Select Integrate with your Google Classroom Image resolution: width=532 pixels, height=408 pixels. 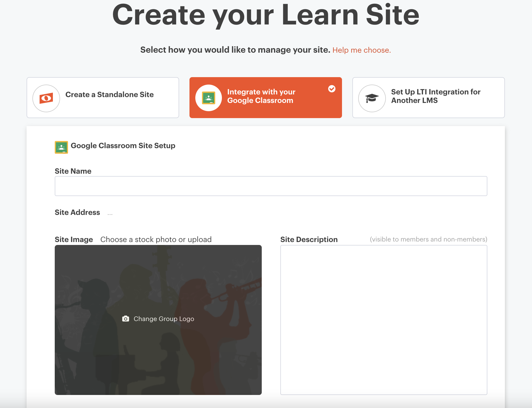[266, 98]
